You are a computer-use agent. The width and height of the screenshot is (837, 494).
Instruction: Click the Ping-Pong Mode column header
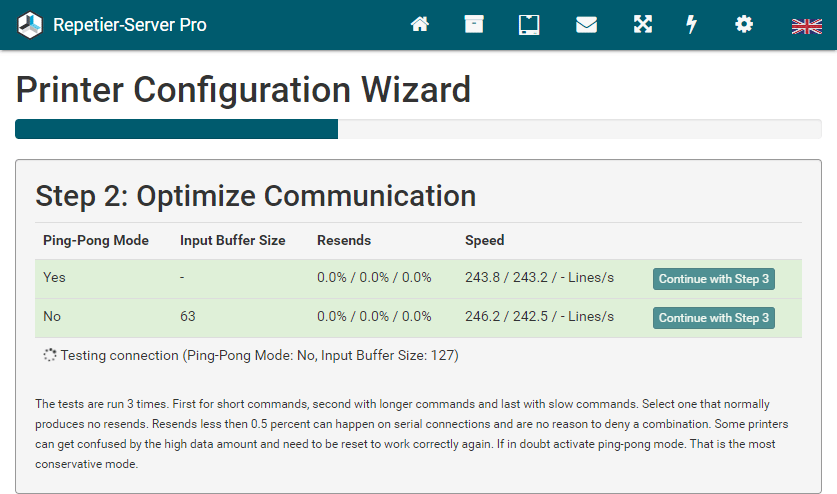click(96, 241)
